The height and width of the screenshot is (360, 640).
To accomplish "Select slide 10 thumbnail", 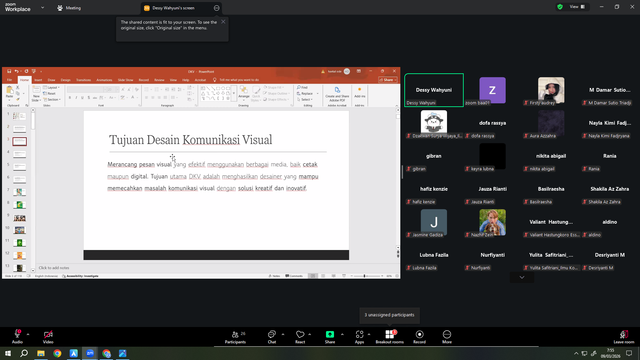I will [x=20, y=230].
